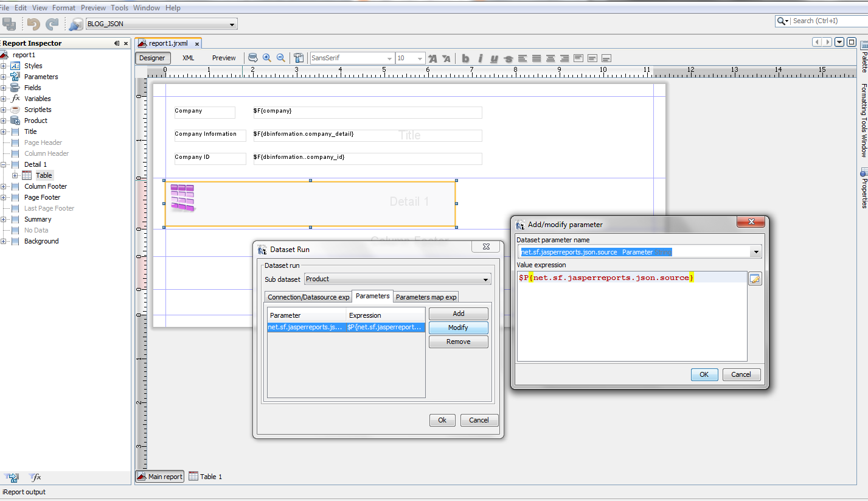Maximize the editor window icon

pos(852,42)
